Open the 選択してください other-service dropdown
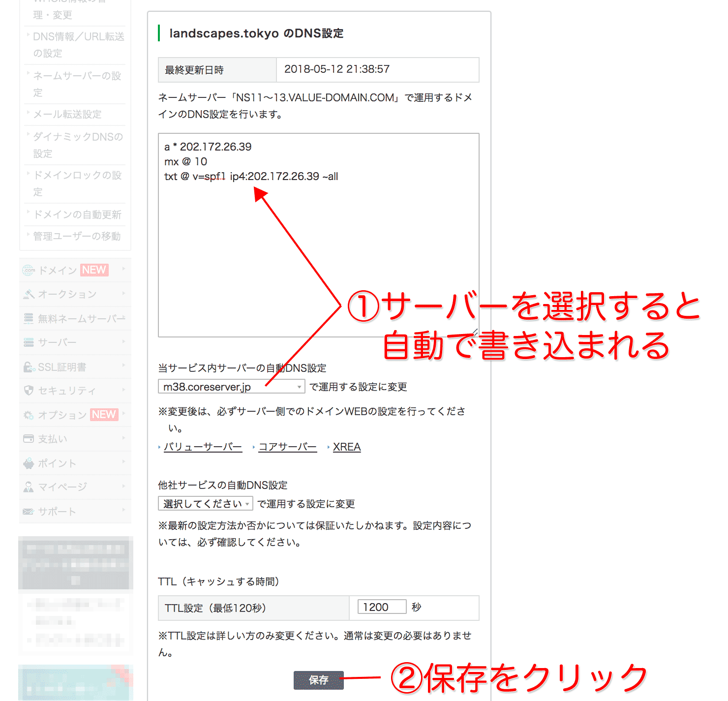 coord(206,504)
